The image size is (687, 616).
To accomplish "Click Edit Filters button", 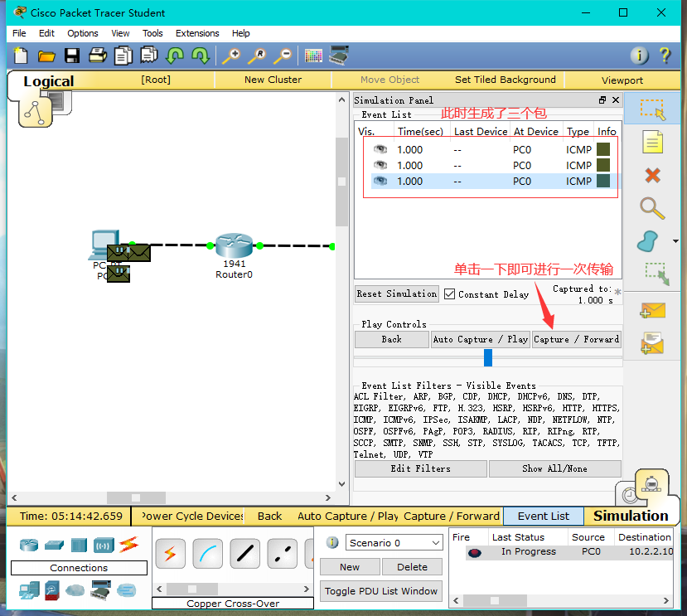I will click(x=421, y=468).
